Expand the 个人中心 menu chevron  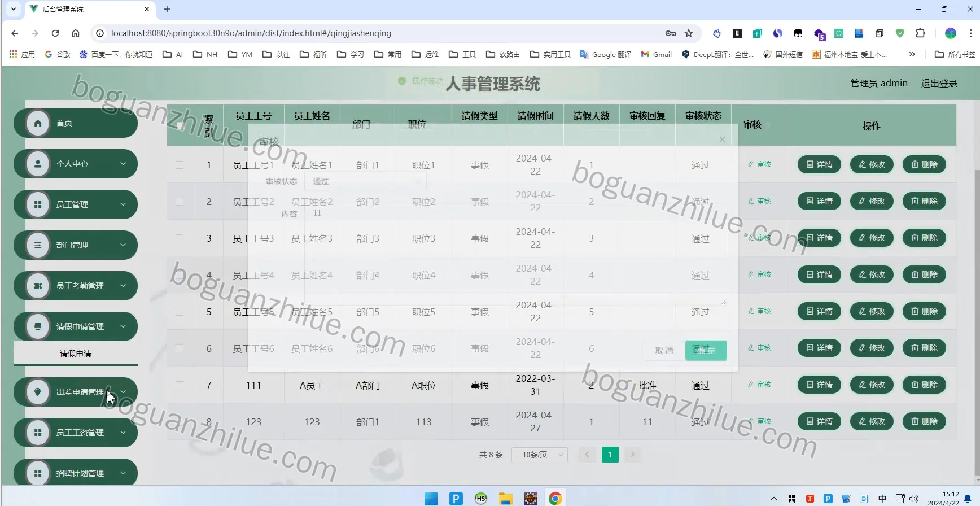coord(123,164)
